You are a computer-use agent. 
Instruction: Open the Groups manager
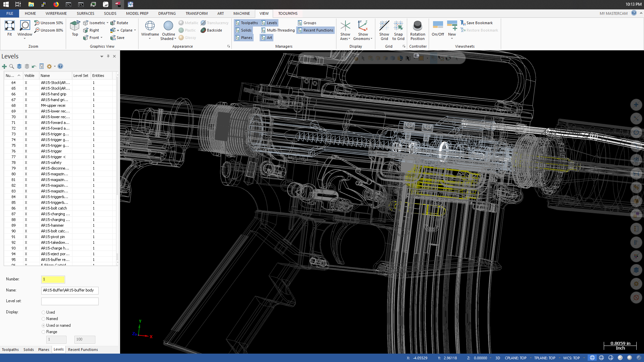pyautogui.click(x=307, y=23)
